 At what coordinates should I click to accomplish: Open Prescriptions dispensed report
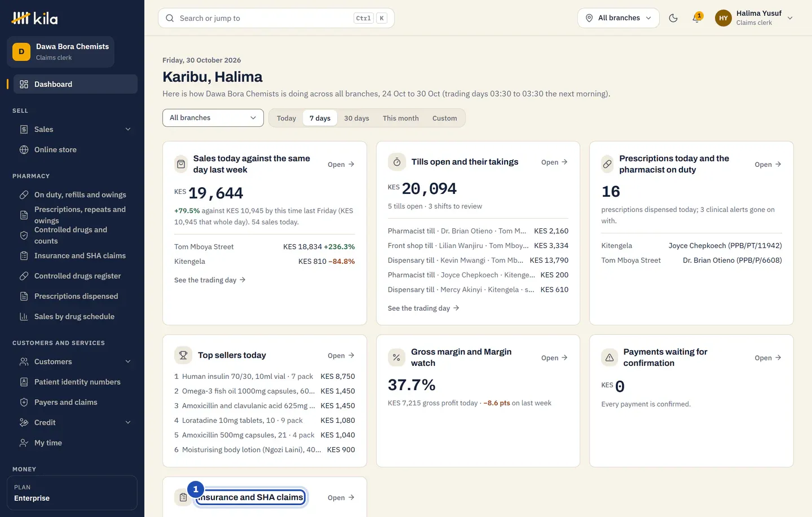[x=76, y=296]
